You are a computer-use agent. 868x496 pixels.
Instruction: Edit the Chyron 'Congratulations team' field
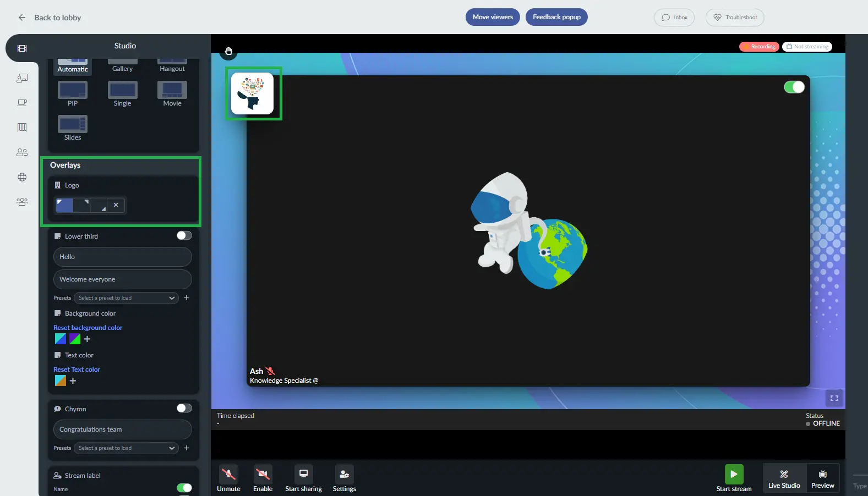(x=122, y=429)
